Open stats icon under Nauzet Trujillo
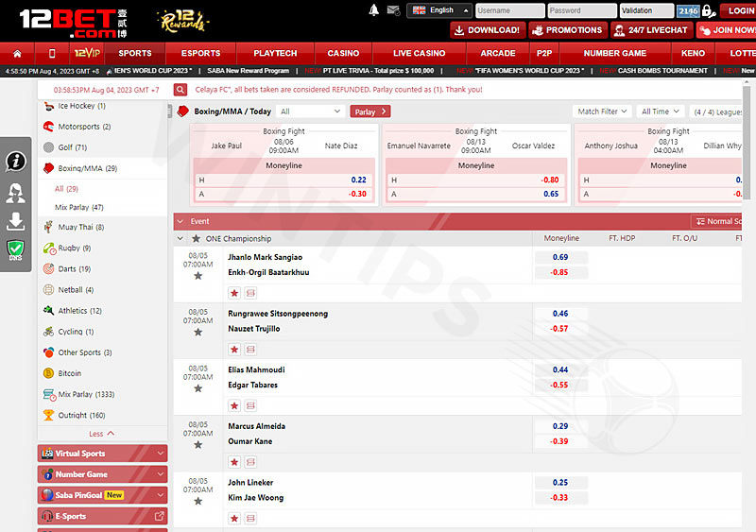 (x=250, y=350)
